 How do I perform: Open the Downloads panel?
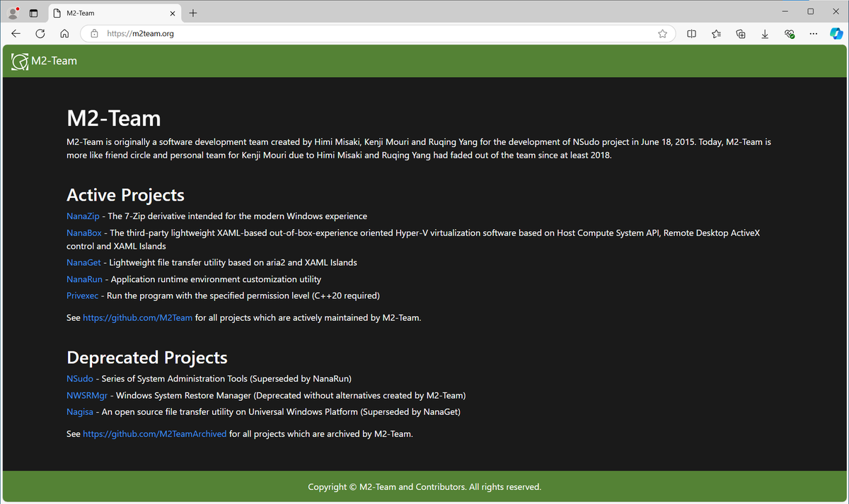coord(765,33)
